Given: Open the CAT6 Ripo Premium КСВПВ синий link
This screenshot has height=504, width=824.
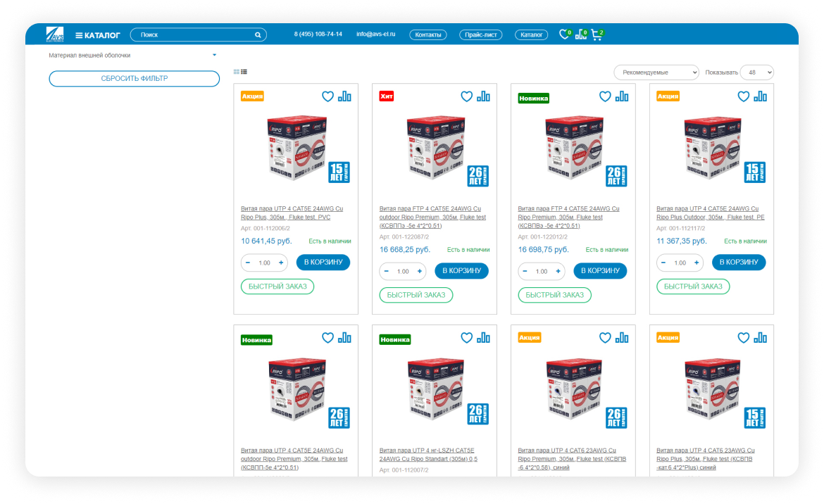Looking at the screenshot, I should tap(572, 459).
